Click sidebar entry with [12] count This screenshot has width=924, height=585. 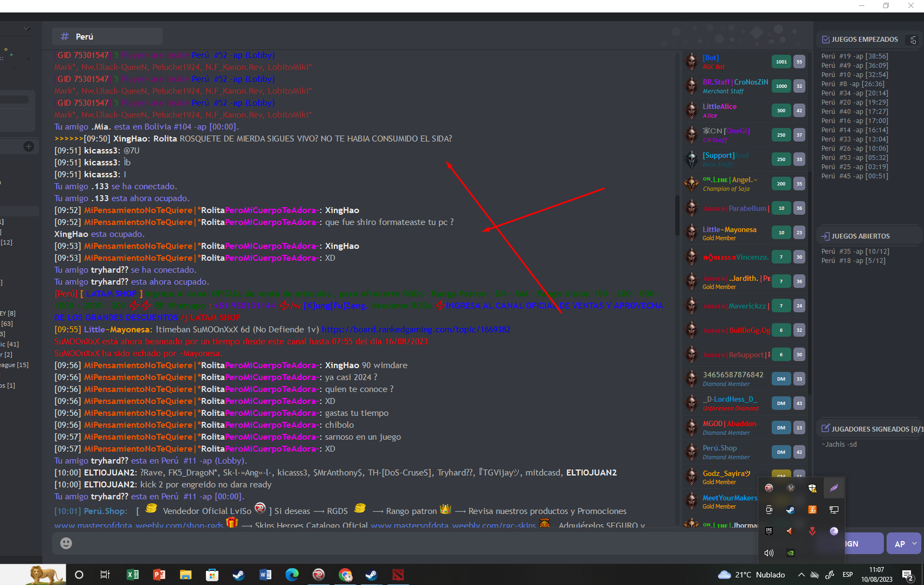7,242
